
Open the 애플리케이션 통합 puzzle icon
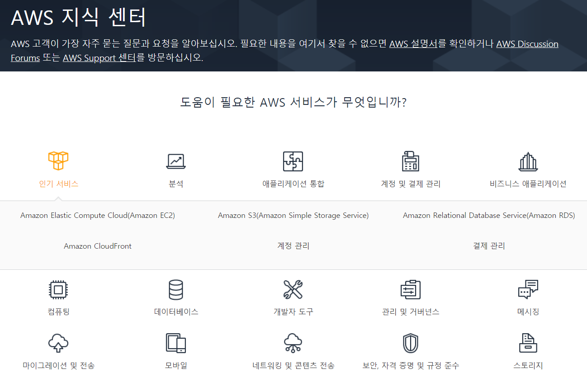293,161
